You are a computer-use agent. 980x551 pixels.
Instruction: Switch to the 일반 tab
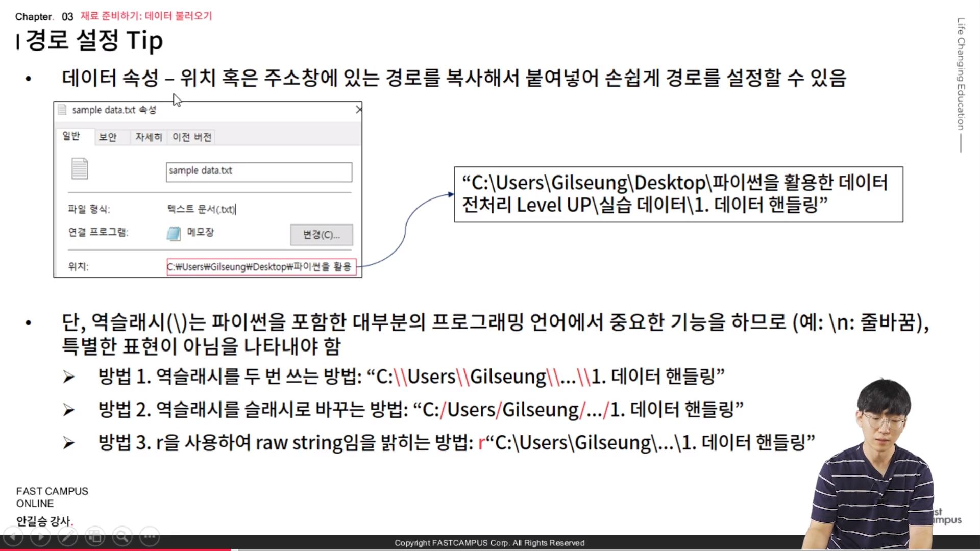(71, 136)
